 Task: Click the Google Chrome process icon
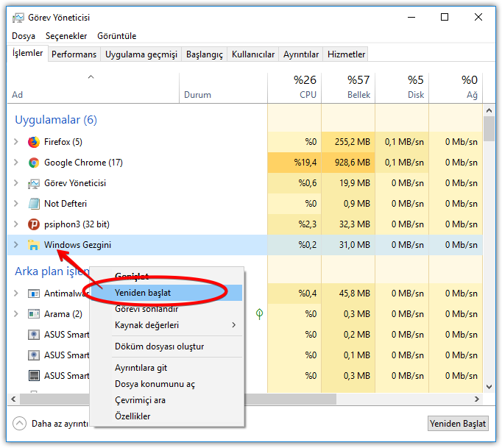point(34,163)
